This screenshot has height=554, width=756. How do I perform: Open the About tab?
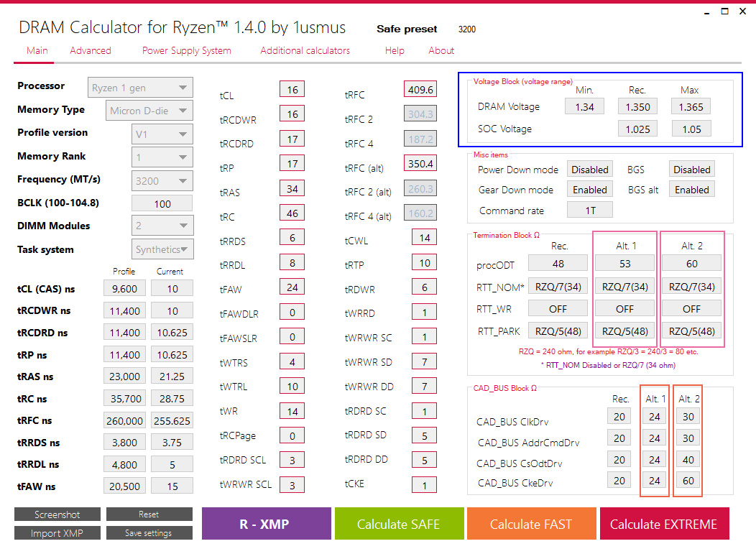click(441, 50)
